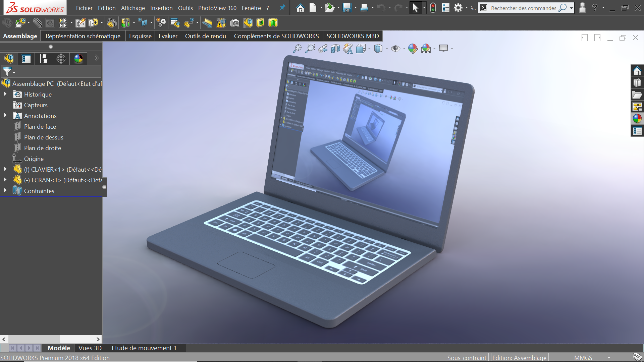The image size is (644, 362).
Task: Open the Assembly Features tool
Action: click(125, 23)
